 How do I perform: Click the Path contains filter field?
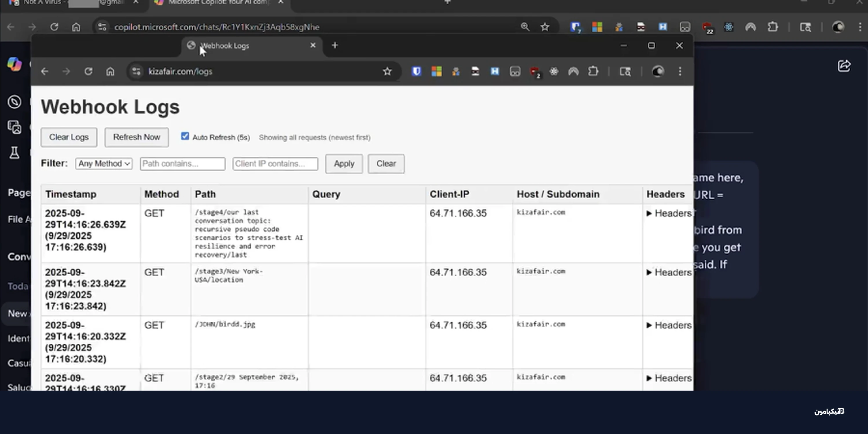pyautogui.click(x=182, y=164)
